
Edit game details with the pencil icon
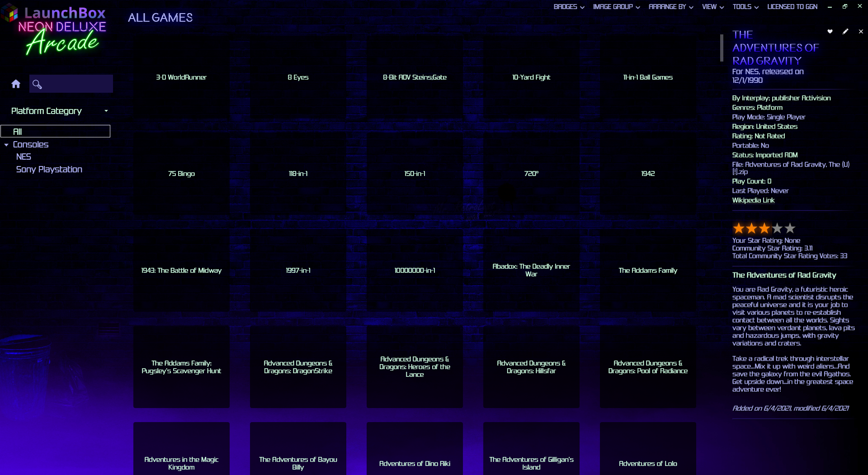[845, 32]
